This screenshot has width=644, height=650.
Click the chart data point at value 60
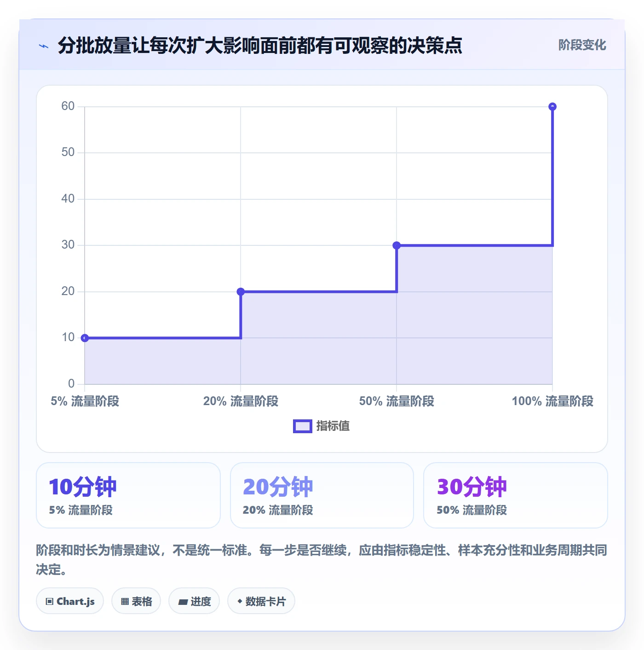coord(552,107)
